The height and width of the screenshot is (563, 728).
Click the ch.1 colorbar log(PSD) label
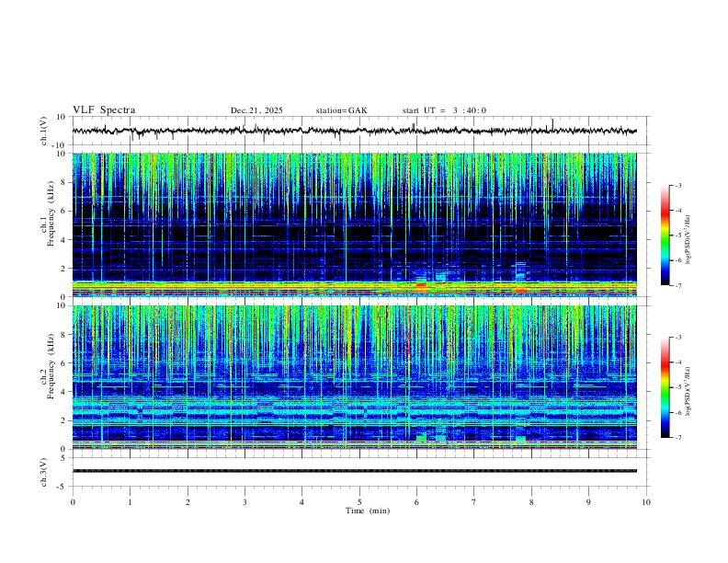point(688,240)
